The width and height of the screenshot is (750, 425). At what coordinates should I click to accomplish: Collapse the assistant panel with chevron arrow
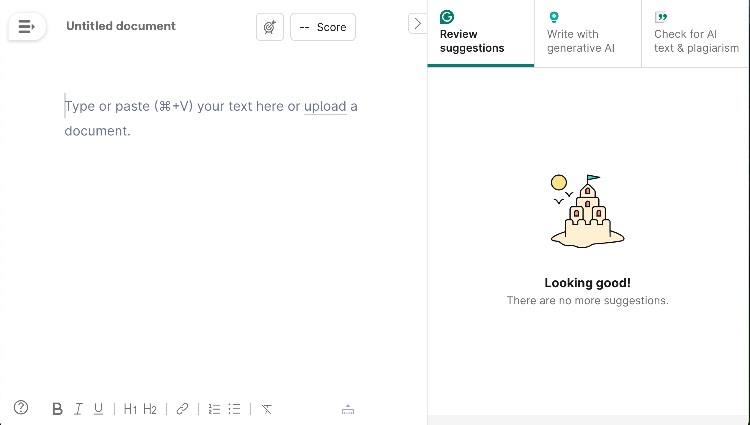(x=417, y=23)
